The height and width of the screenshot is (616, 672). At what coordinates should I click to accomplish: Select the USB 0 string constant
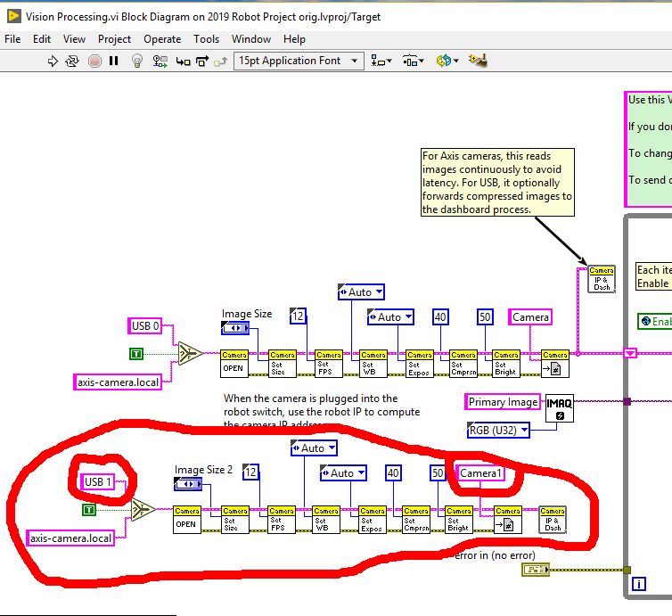pyautogui.click(x=145, y=325)
